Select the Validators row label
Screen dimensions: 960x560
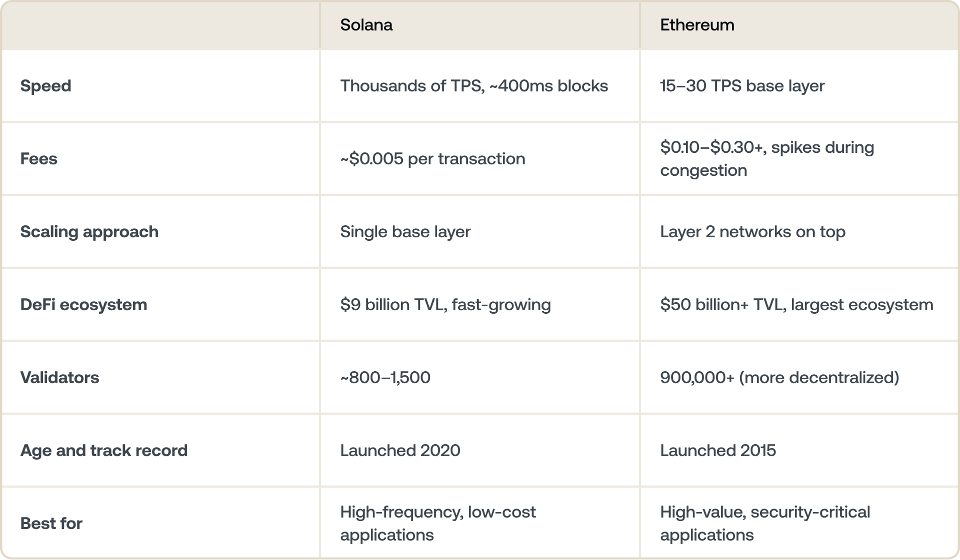[x=59, y=378]
